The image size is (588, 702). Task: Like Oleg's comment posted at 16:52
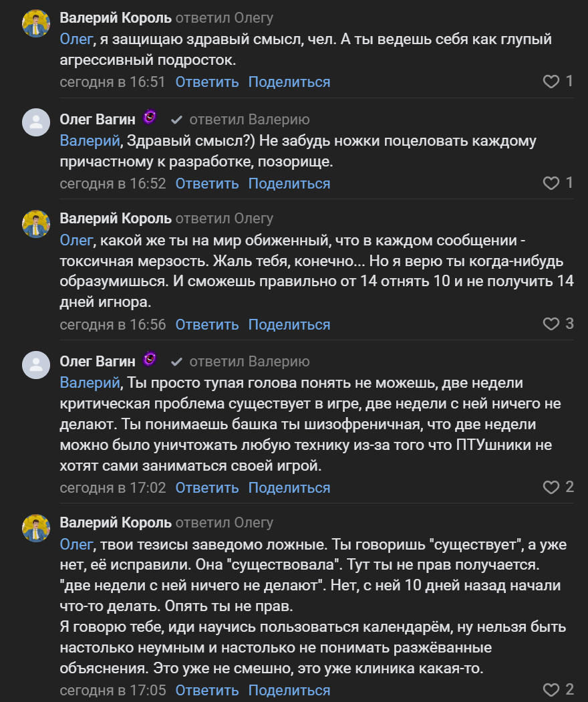point(551,183)
